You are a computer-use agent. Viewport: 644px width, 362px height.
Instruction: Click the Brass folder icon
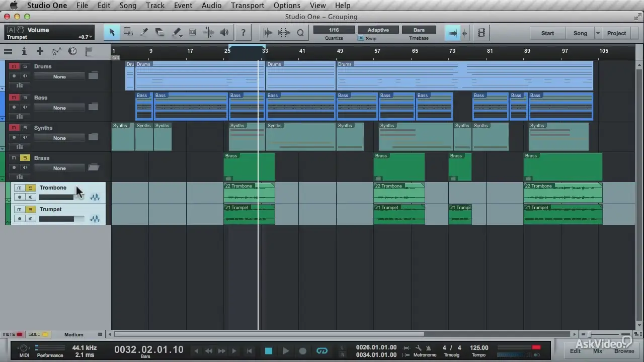click(x=93, y=167)
